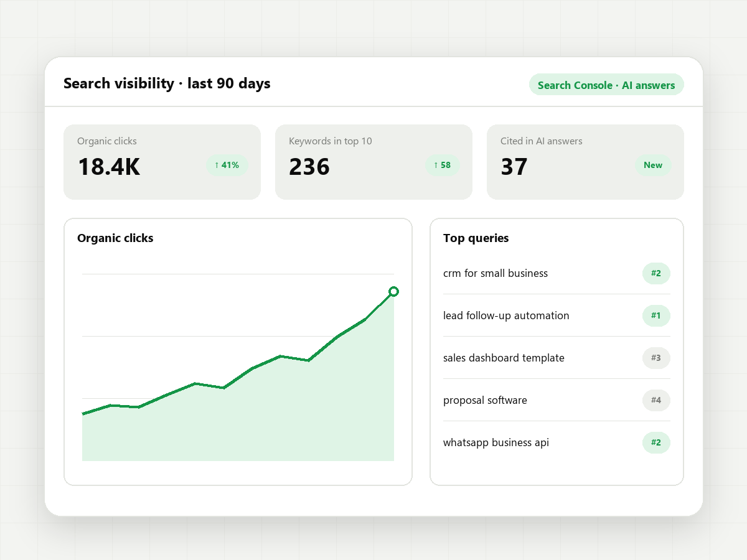Open the Keywords in top 10 card
This screenshot has width=747, height=560.
374,162
